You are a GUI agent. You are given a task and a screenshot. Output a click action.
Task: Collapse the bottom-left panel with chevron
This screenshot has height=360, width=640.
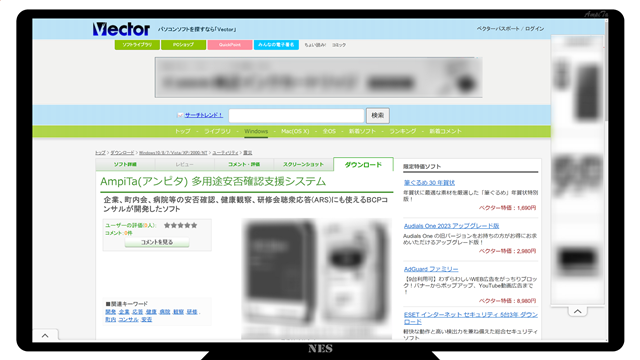(45, 336)
